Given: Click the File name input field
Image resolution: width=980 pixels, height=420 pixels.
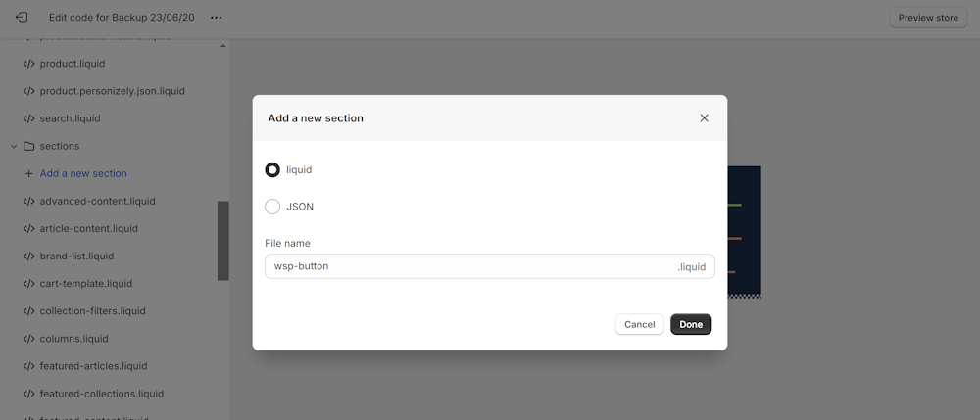Looking at the screenshot, I should tap(470, 266).
